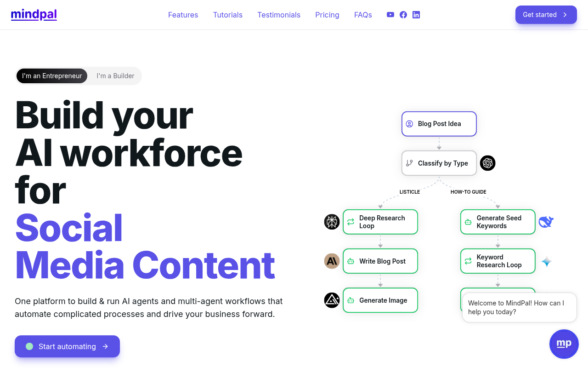
Task: Select the Perplexity icon beside Deep Research Loop
Action: pyautogui.click(x=332, y=221)
